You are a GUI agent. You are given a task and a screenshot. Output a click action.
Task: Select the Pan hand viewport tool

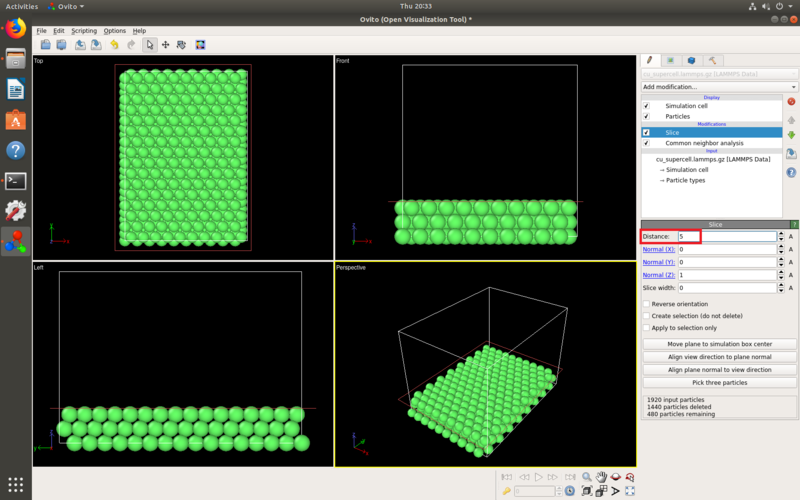602,477
